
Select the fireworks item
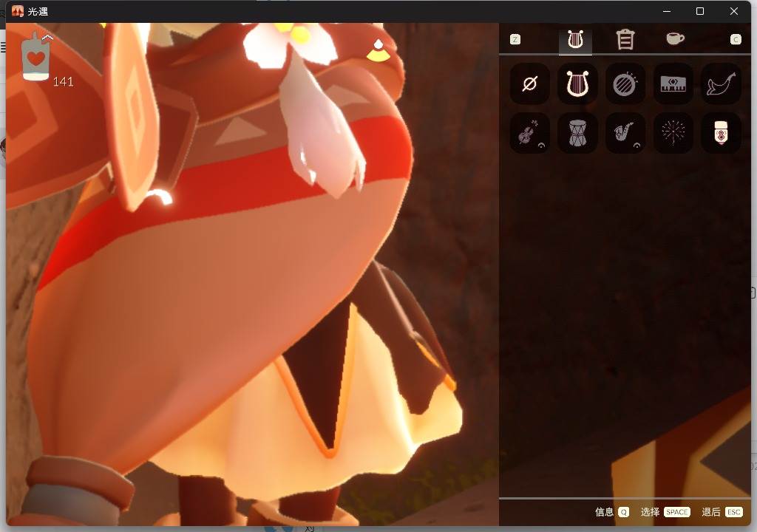673,133
